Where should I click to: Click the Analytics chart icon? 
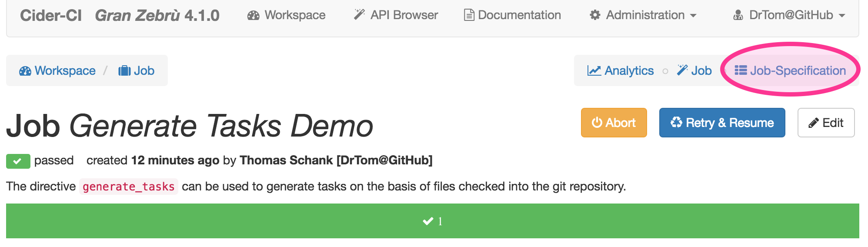(594, 70)
